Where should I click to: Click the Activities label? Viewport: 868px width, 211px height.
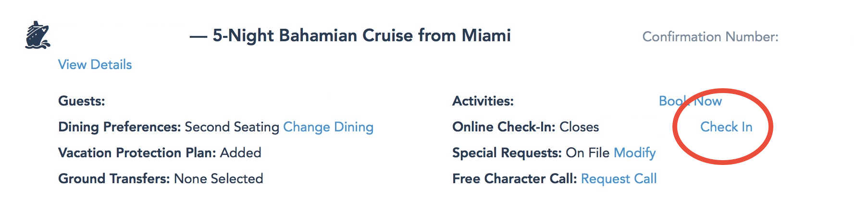483,101
